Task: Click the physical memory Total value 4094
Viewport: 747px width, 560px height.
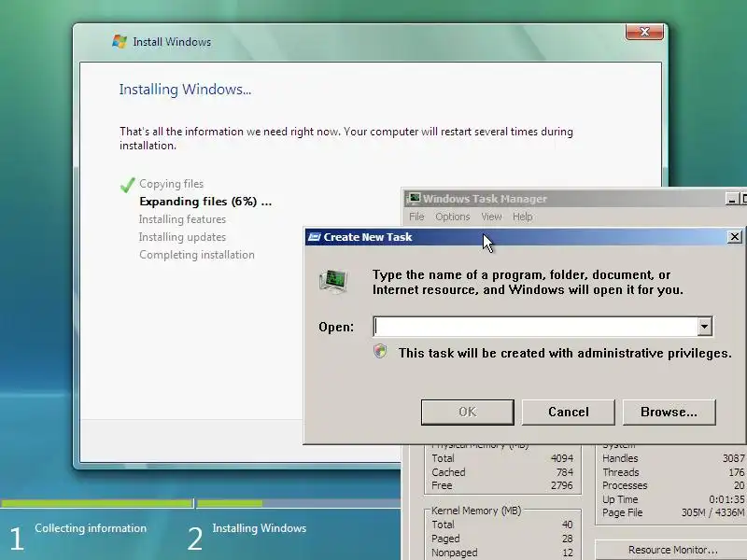Action: [x=562, y=458]
